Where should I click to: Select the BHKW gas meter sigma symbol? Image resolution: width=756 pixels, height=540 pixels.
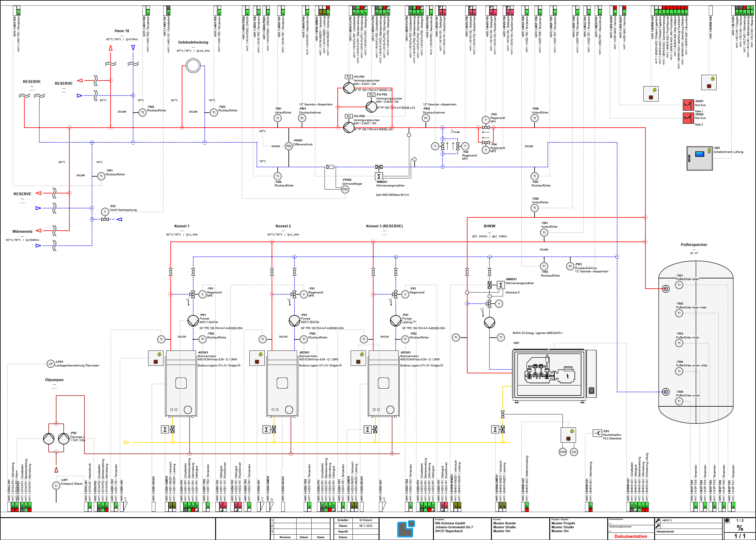pos(495,429)
